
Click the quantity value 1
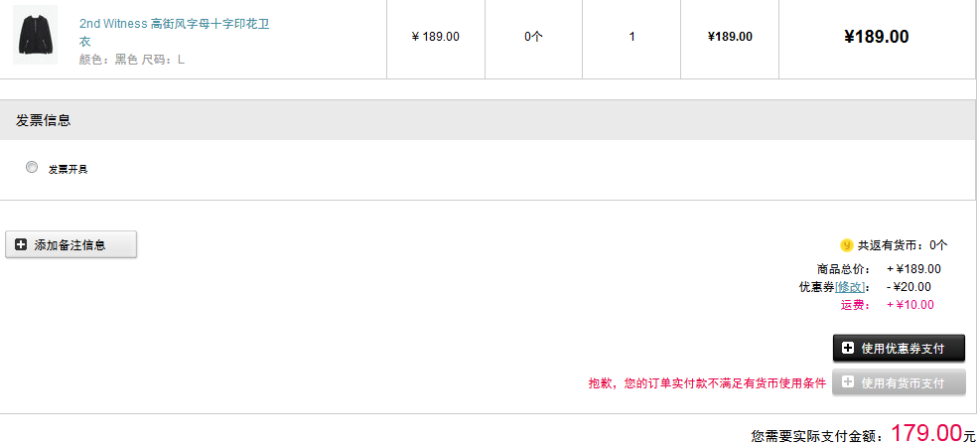point(631,37)
